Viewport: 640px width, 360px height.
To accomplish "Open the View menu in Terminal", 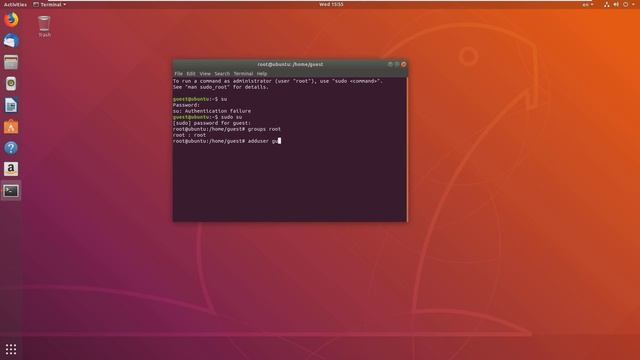I will [205, 74].
